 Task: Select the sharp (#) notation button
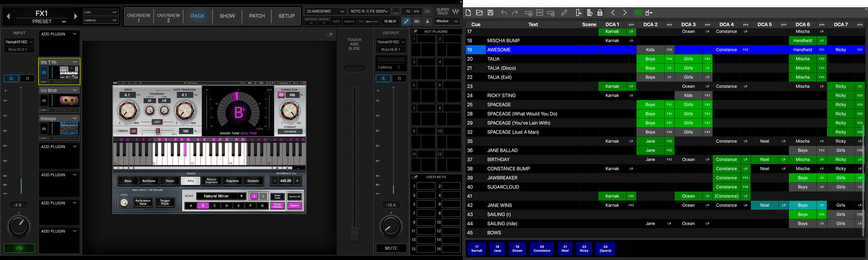(x=263, y=196)
